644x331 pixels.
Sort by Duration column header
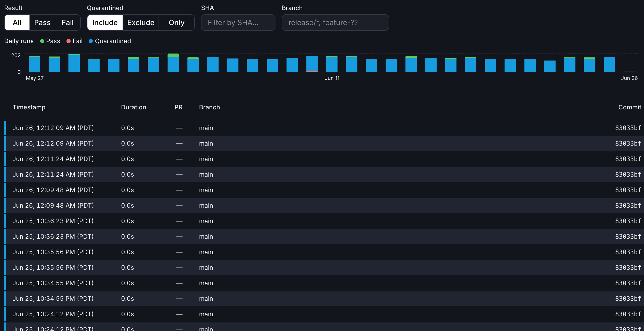coord(133,107)
